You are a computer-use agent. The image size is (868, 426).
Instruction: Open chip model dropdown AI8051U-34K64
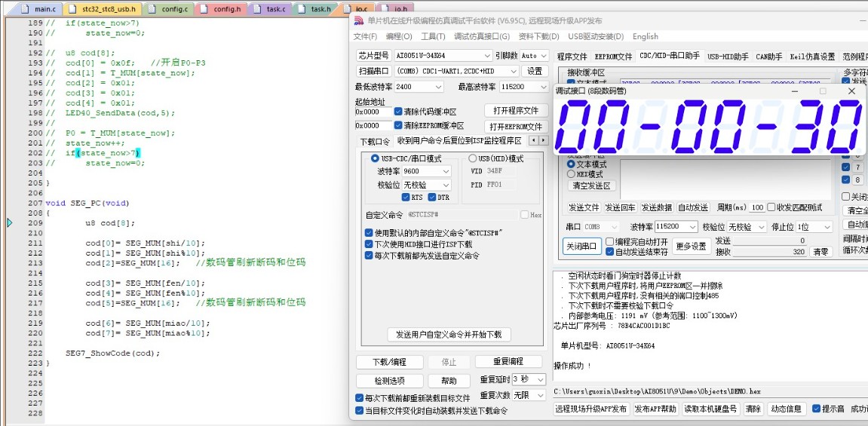coord(443,56)
